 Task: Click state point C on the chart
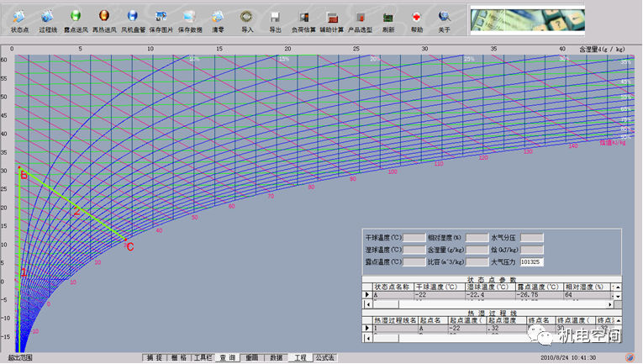[126, 240]
